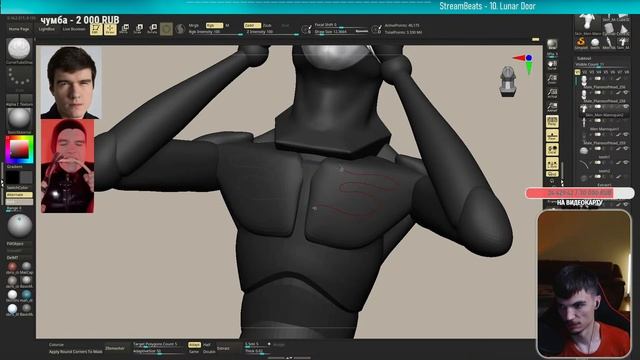Adjust the Rgb Intensity slider
640x360 pixels.
215,32
